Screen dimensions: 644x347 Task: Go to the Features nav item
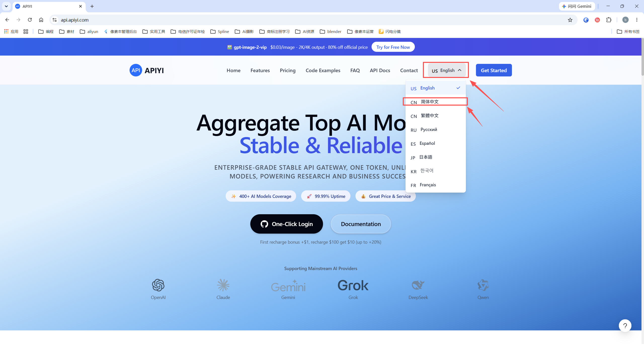[x=260, y=70]
